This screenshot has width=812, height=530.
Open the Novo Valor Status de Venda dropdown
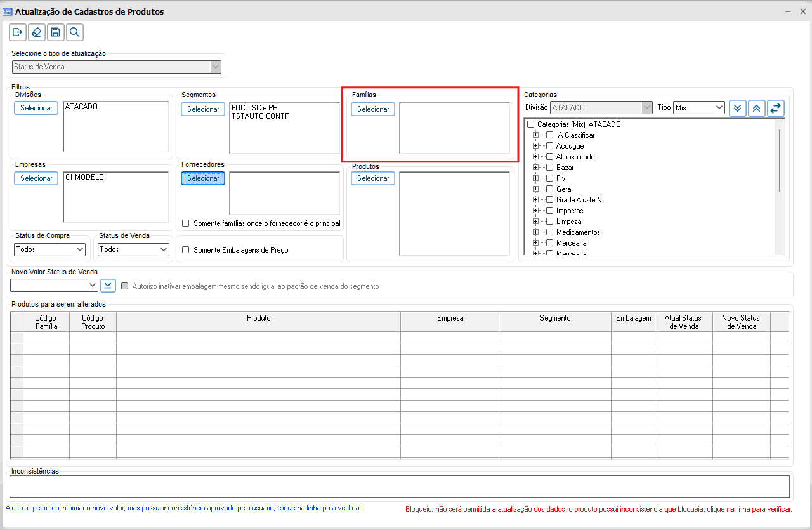point(54,286)
